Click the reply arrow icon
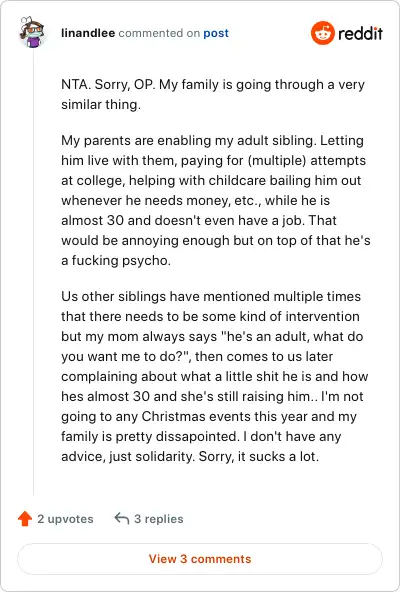 click(x=122, y=518)
